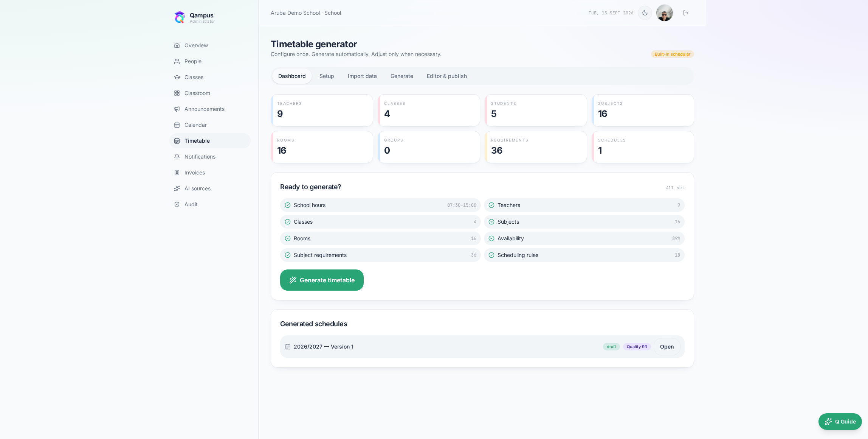This screenshot has height=439, width=868.
Task: Click the Groups stat card showing 0
Action: click(429, 147)
